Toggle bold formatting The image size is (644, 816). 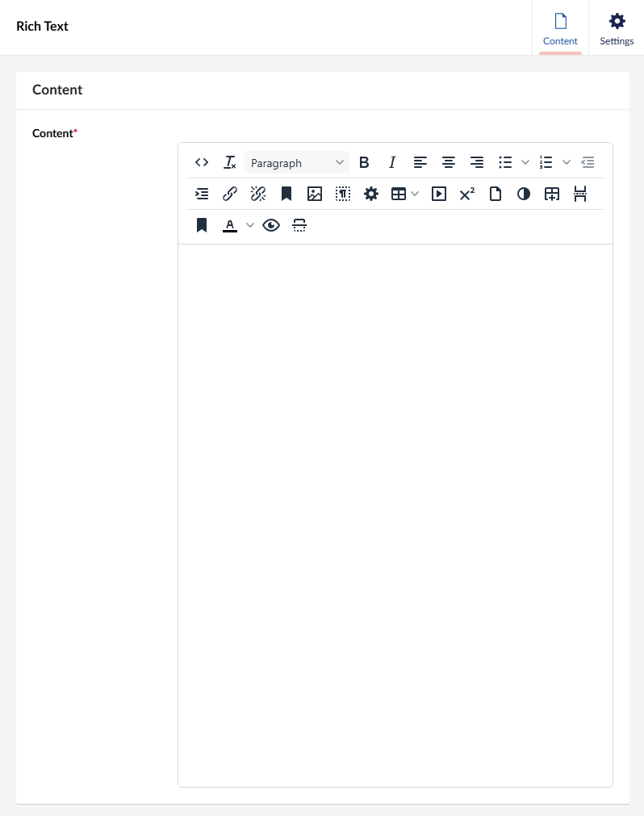pyautogui.click(x=364, y=162)
